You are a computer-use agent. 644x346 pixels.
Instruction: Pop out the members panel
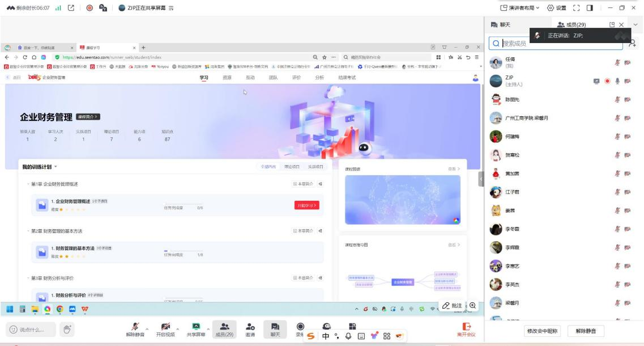click(x=612, y=25)
